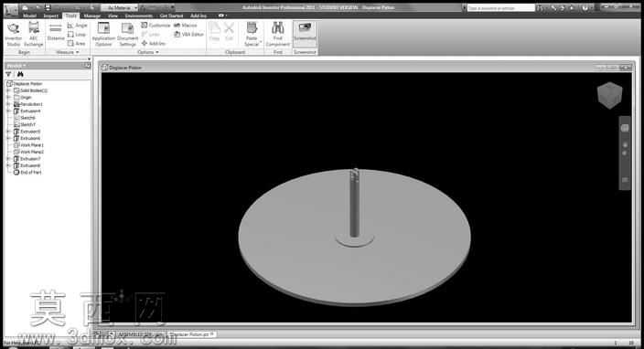Expand the Solid Bodies(1) node
This screenshot has width=644, height=349.
8,90
